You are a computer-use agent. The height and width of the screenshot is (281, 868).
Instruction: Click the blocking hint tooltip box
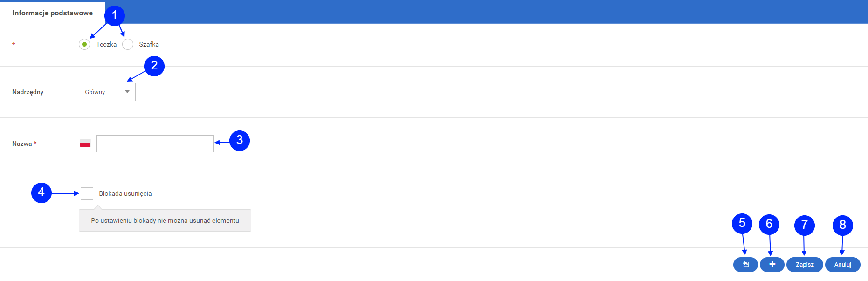click(165, 220)
